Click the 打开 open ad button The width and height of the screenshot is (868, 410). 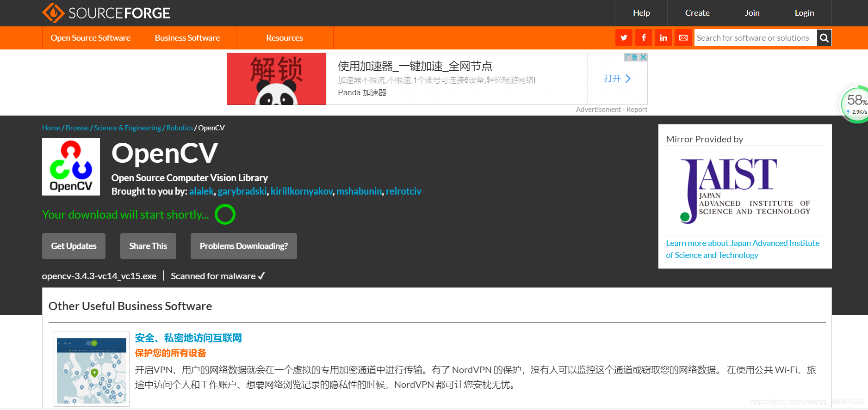(617, 79)
